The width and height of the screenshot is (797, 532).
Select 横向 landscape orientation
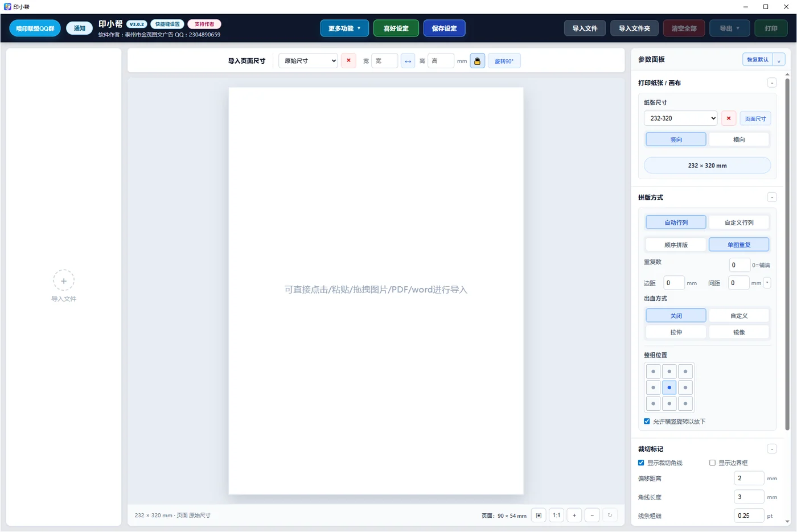739,139
